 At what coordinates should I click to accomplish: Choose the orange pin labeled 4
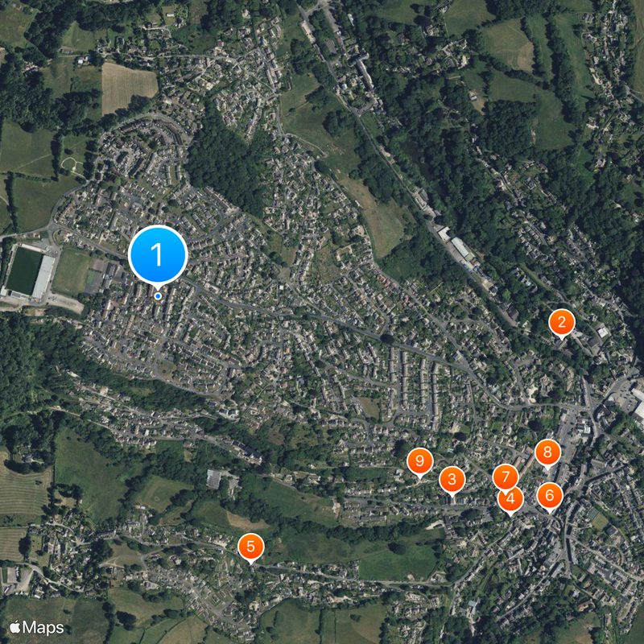coord(510,501)
